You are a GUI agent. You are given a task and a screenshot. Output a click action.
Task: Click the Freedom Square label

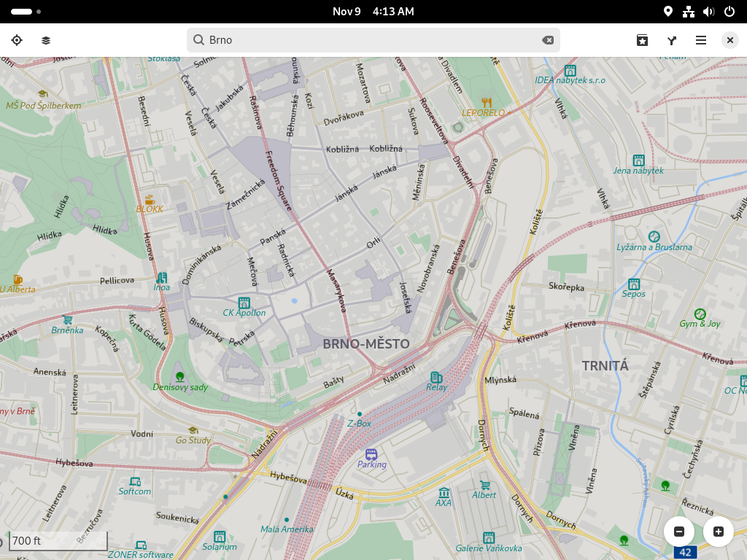278,181
